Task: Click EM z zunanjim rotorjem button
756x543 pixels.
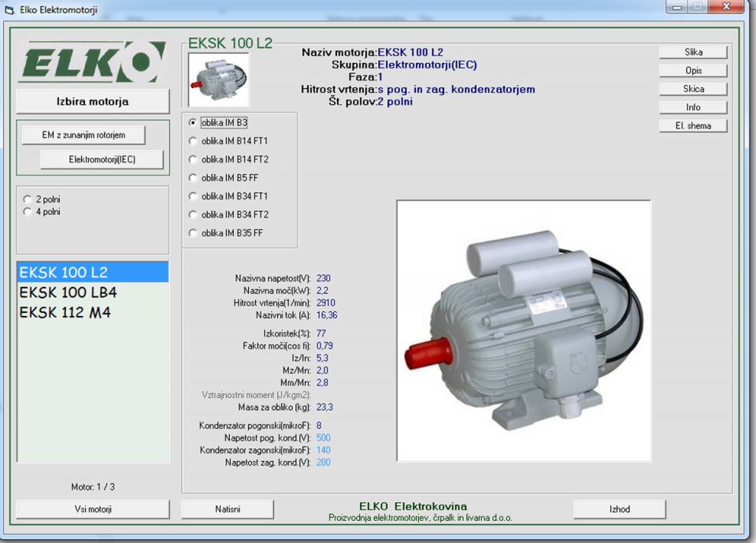Action: (x=83, y=135)
